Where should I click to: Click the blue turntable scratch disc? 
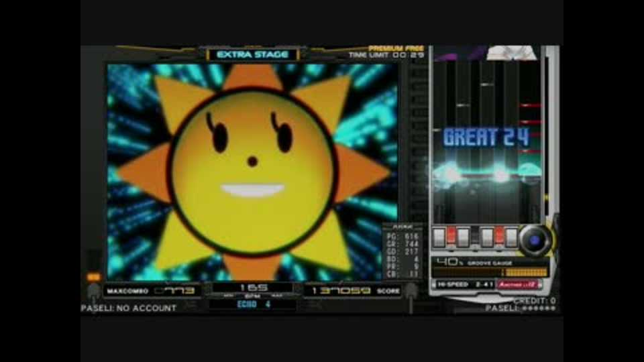533,241
